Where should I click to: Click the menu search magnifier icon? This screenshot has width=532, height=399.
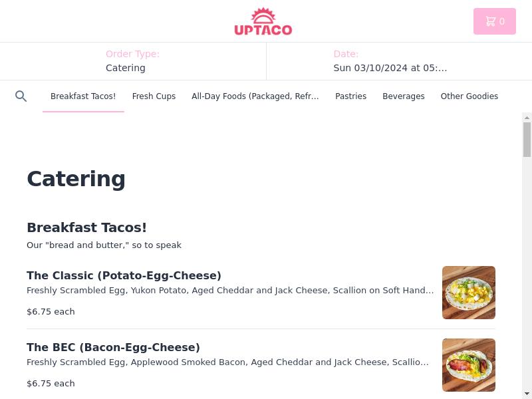tap(21, 96)
